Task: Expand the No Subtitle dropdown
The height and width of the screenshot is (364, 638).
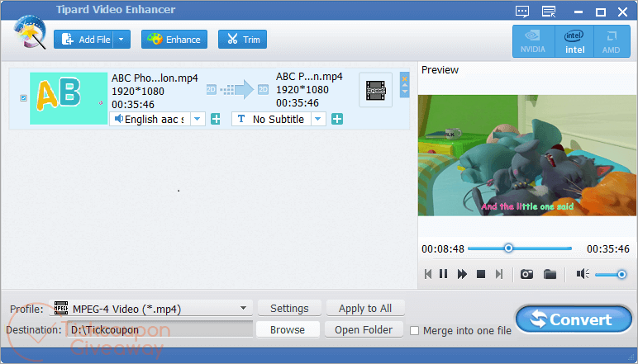Action: coord(318,119)
